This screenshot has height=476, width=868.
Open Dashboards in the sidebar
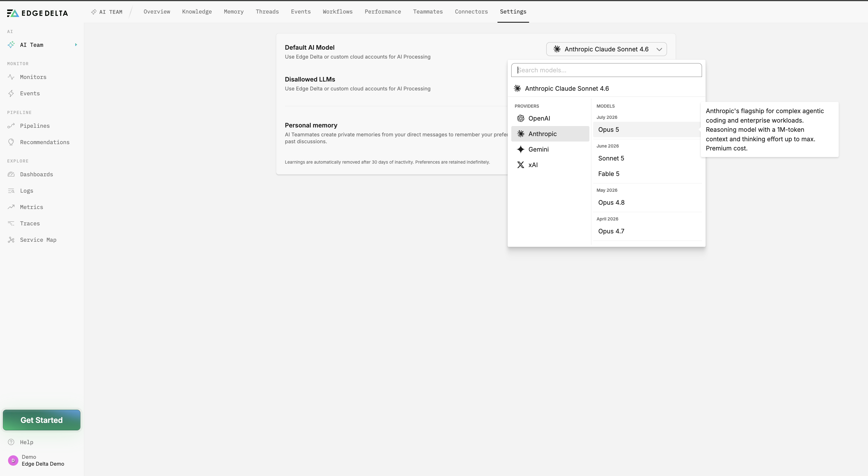[36, 175]
